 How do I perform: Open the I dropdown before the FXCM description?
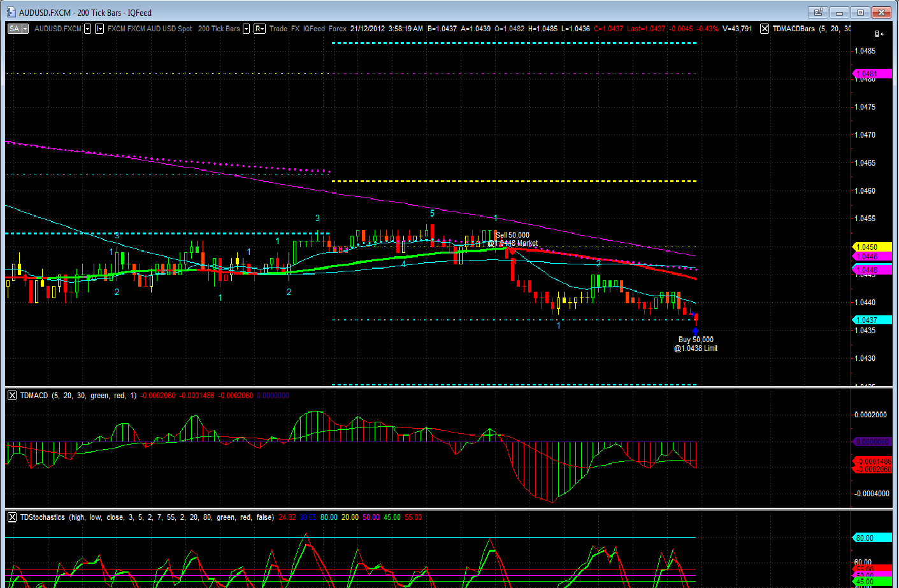click(x=99, y=29)
